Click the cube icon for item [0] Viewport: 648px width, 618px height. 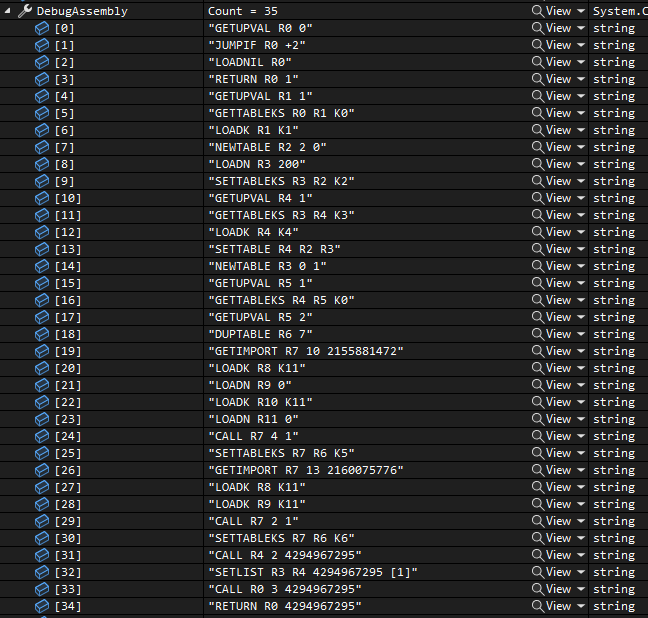42,29
